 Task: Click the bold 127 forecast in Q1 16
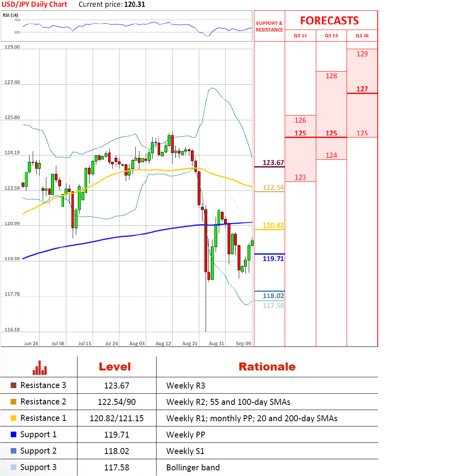click(x=362, y=89)
